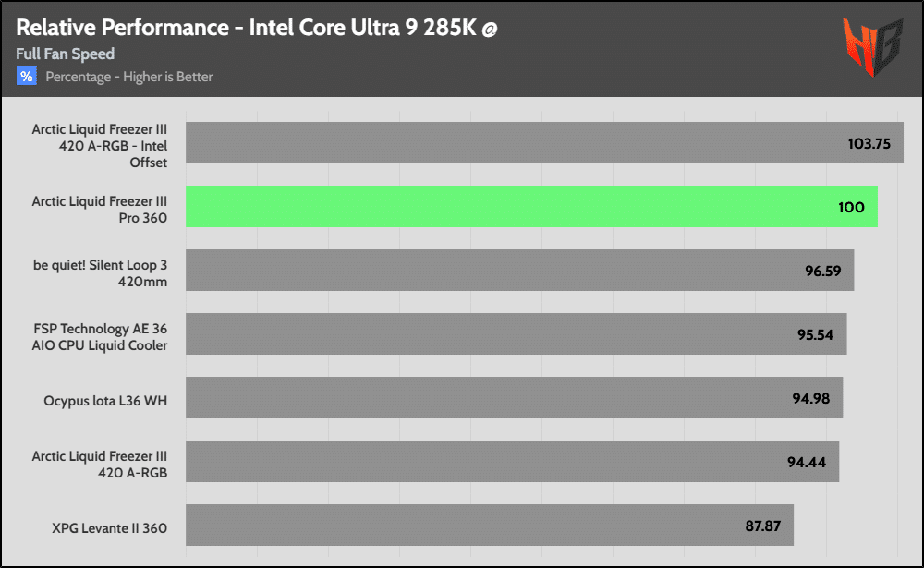Viewport: 924px width, 568px height.
Task: Click the 'be quiet! Silent Loop 3 420mm' label
Action: [100, 270]
